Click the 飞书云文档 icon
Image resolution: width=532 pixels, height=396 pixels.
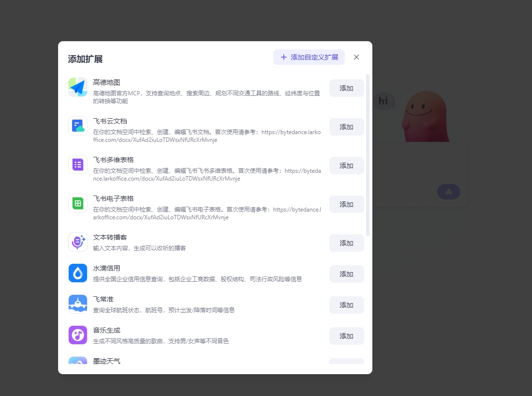pos(78,126)
